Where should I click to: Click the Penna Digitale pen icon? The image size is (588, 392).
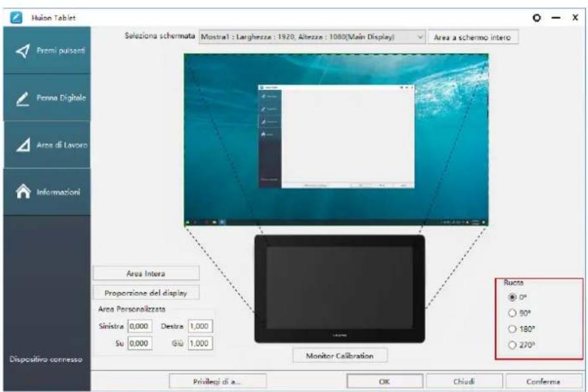(x=23, y=98)
